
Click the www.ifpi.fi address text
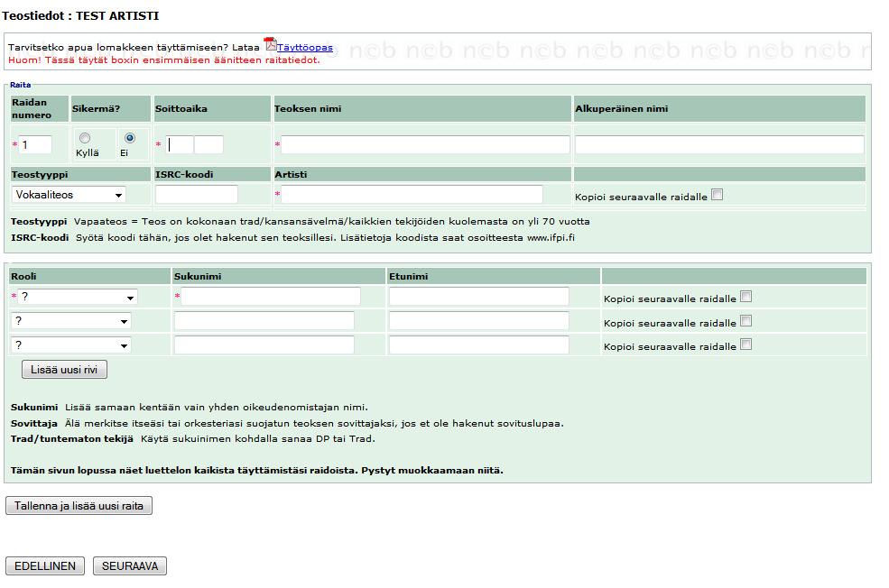pyautogui.click(x=551, y=238)
